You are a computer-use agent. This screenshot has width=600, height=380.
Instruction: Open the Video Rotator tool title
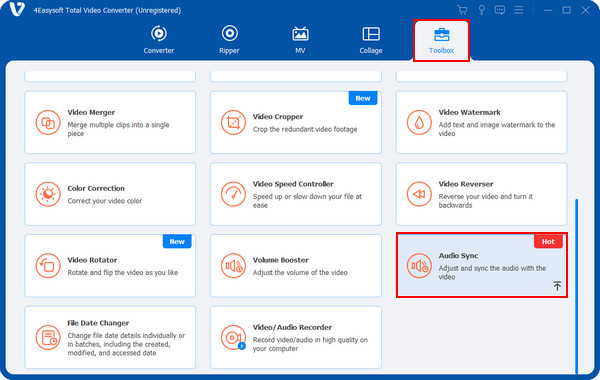pos(92,260)
